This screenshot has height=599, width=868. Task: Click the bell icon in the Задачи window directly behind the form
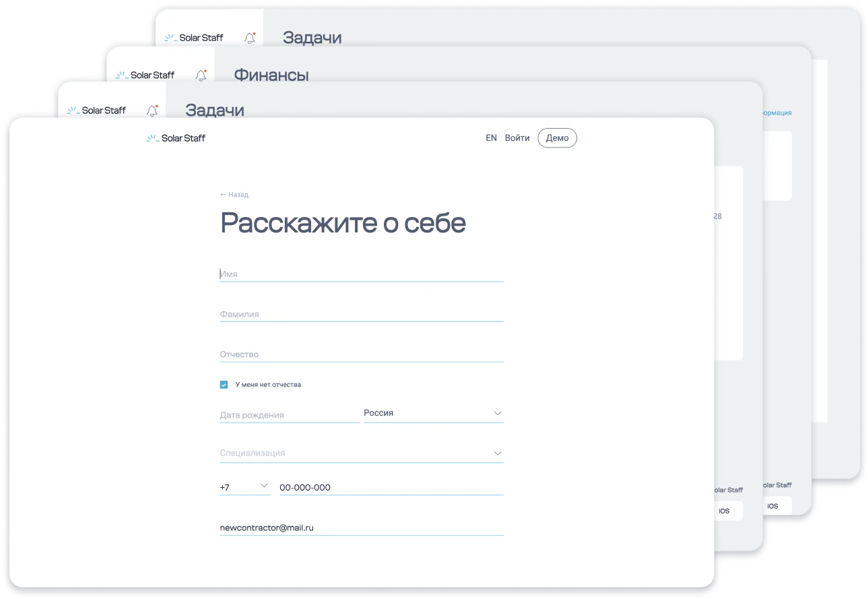coord(152,111)
